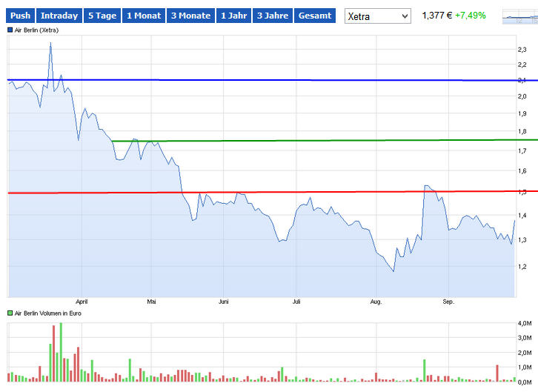538x392 pixels.
Task: Click the Juli axis label
Action: (296, 302)
